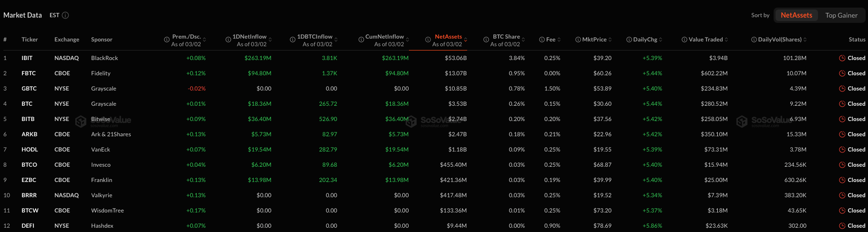Click the Closed clock icon for IBIT
This screenshot has height=232, width=868.
tap(842, 58)
